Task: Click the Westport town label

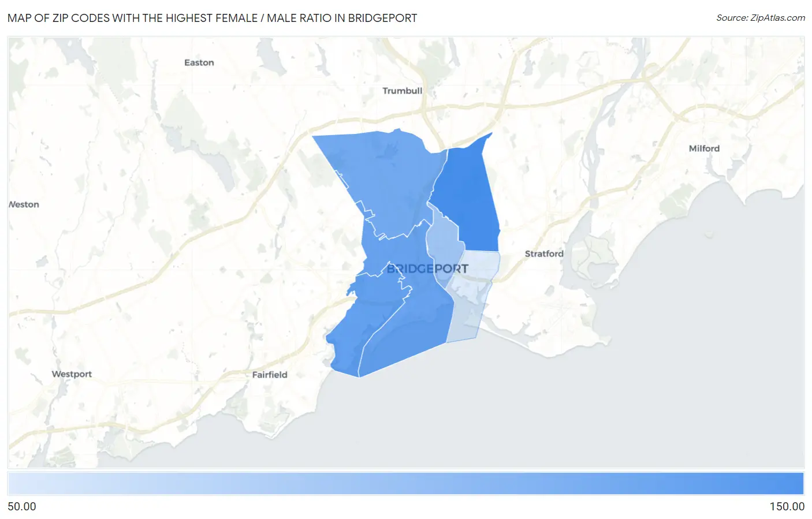Action: click(72, 374)
